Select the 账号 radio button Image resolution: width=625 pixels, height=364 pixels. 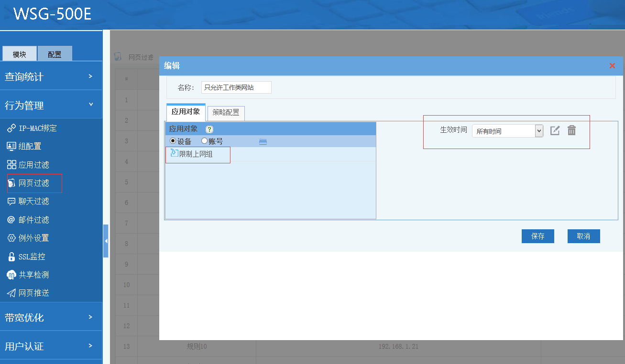tap(205, 141)
